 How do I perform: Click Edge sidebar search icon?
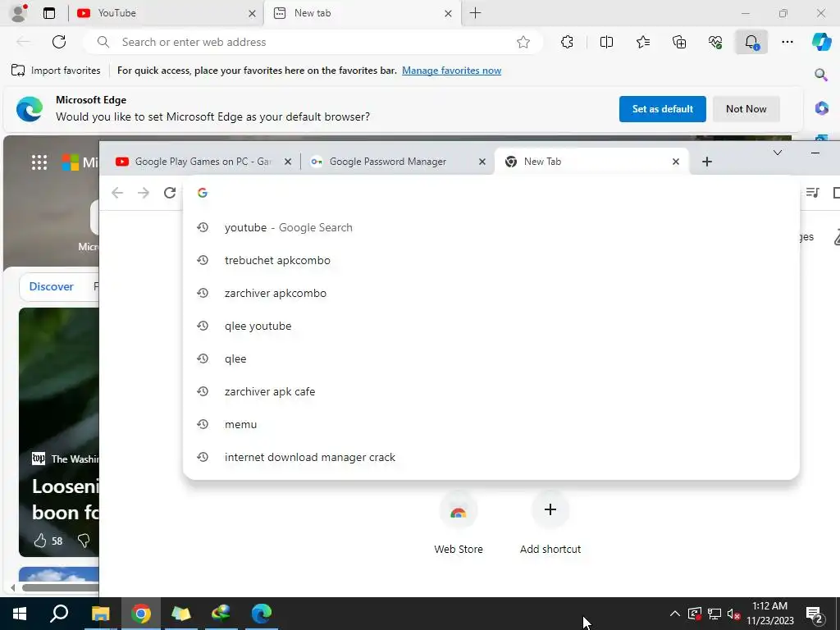(x=821, y=75)
